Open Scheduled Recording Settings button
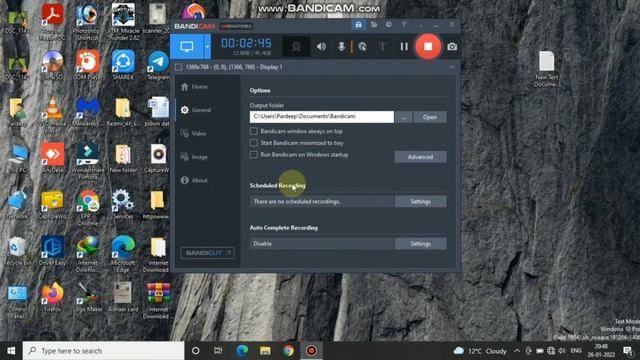640x360 pixels. [420, 202]
